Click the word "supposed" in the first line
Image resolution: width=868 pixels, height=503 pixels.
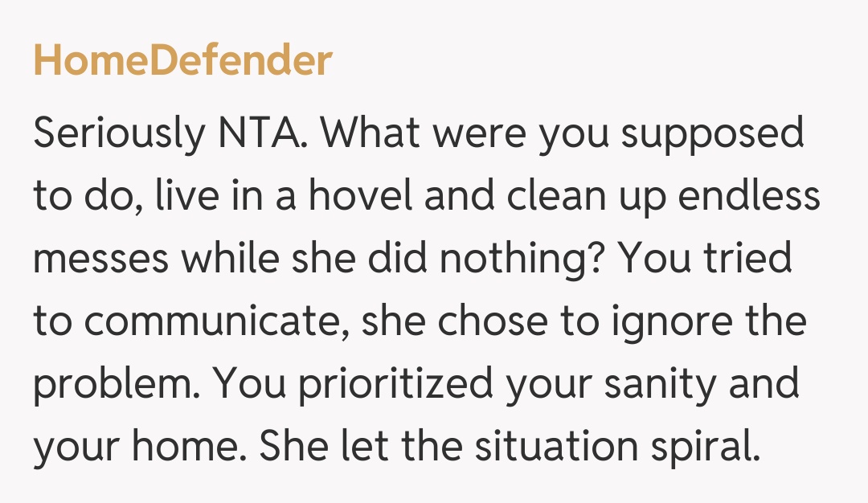(x=714, y=134)
